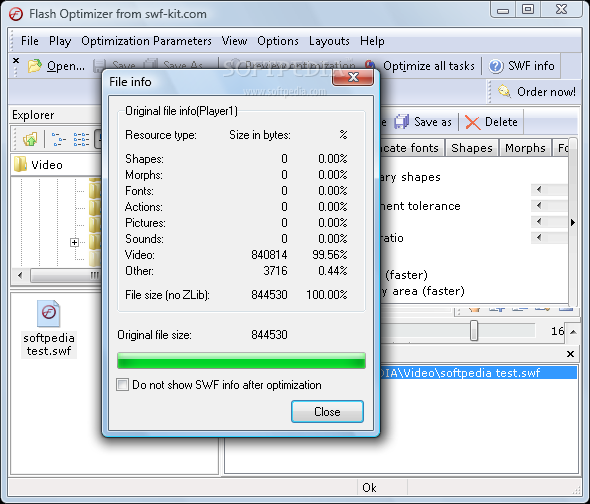Click the green progress bar

point(241,361)
